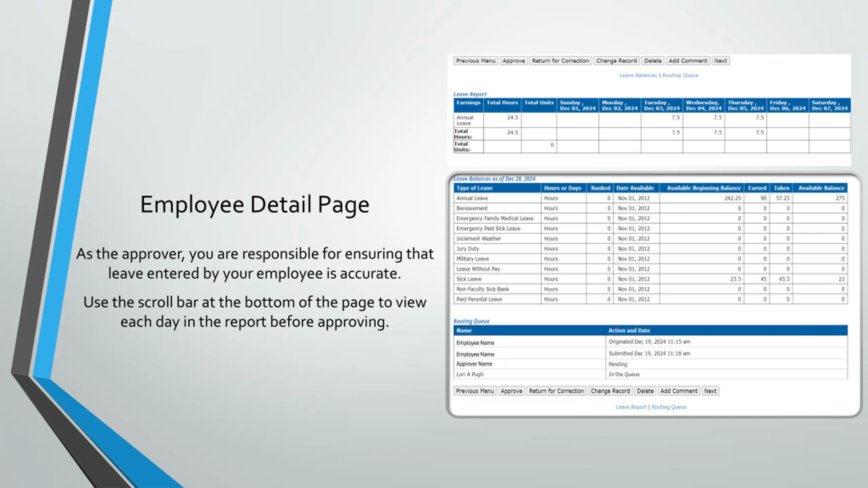The width and height of the screenshot is (868, 488).
Task: Select Emergency Paid Sick Leave row
Action: [x=651, y=229]
